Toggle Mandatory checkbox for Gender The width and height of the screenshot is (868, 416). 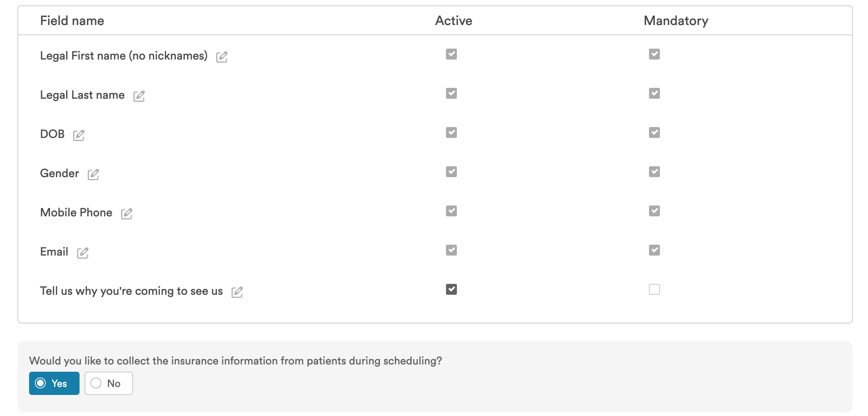[x=654, y=172]
